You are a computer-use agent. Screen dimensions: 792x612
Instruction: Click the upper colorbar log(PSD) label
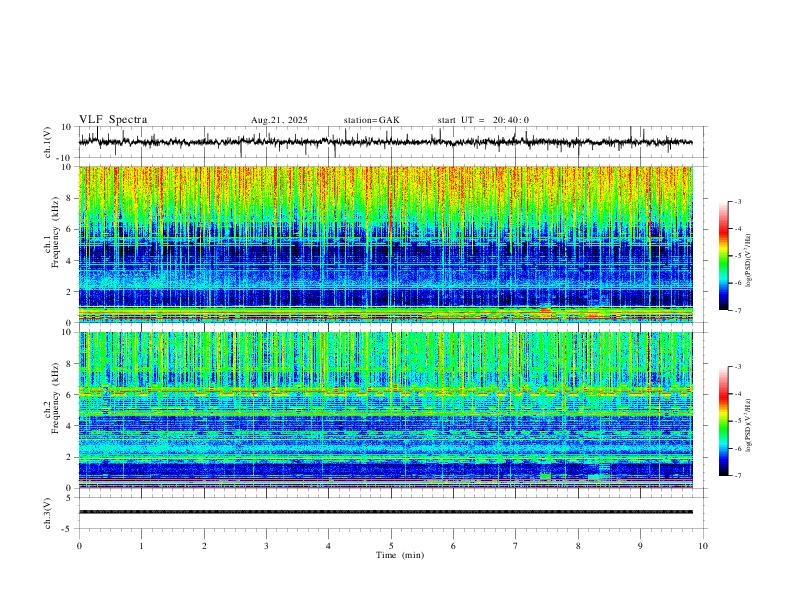[748, 260]
